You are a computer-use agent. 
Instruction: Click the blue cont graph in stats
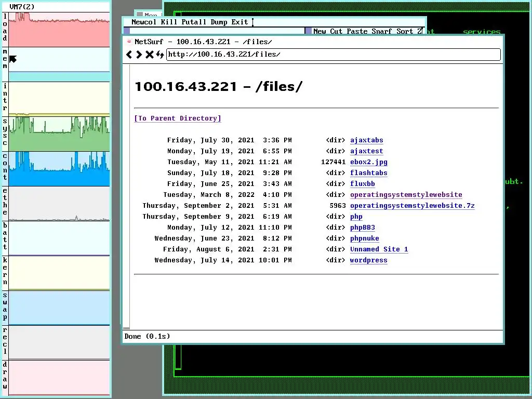pos(59,169)
